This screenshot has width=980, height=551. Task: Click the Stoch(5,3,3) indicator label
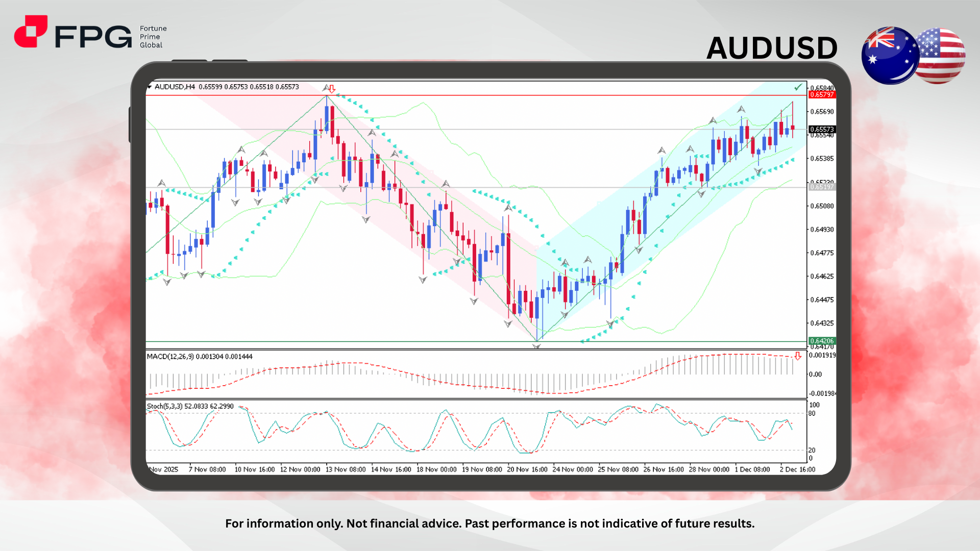tap(164, 406)
